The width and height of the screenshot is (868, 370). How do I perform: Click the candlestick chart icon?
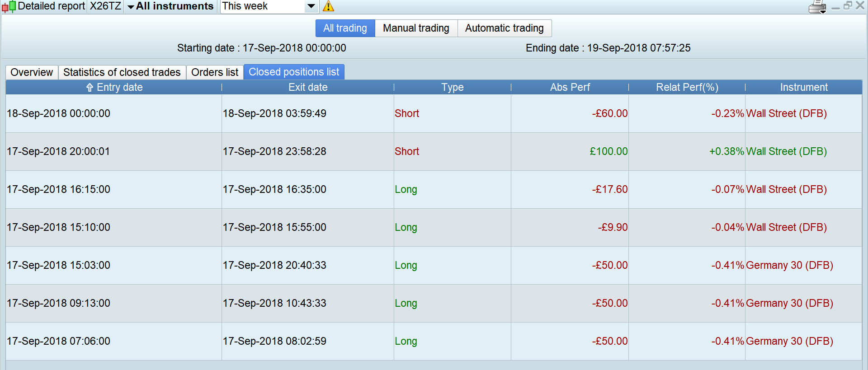9,6
